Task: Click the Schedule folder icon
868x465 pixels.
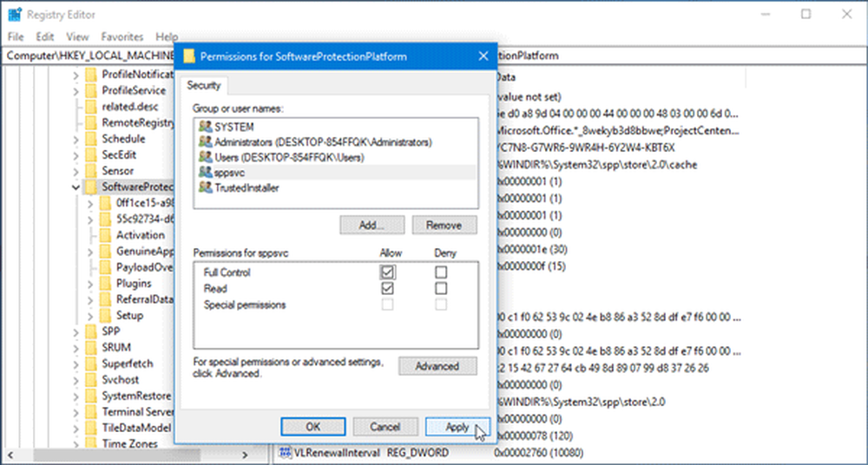Action: click(x=91, y=139)
